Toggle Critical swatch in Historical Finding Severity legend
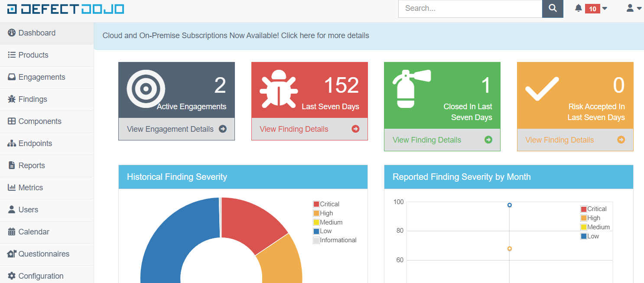The image size is (644, 283). pyautogui.click(x=316, y=204)
